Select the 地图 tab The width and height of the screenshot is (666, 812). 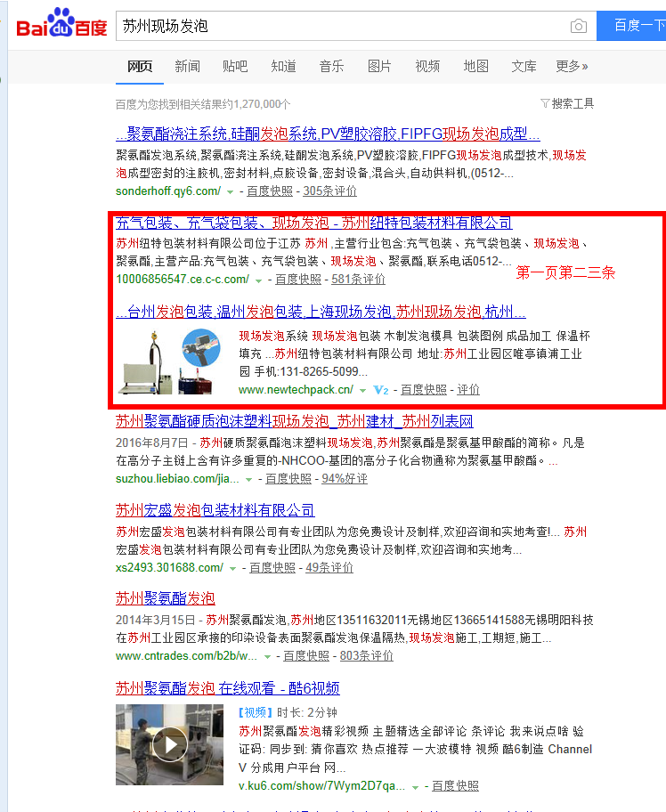[x=475, y=66]
